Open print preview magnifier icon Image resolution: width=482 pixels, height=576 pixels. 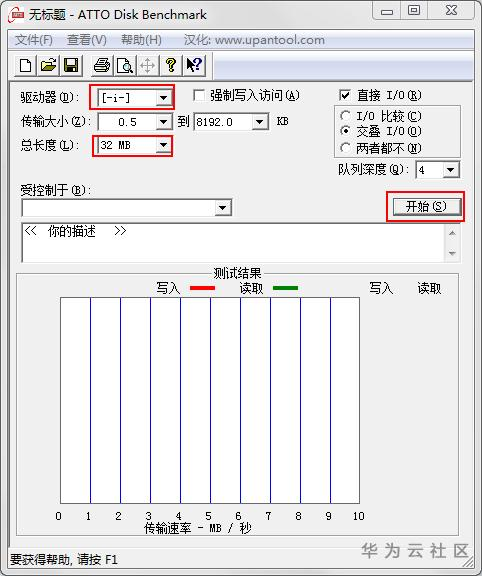tap(125, 66)
